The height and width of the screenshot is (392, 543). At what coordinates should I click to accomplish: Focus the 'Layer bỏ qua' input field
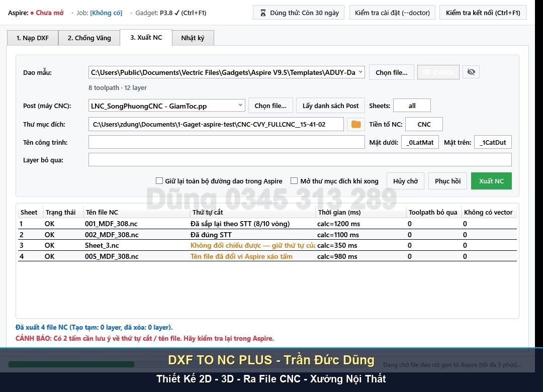(300, 160)
